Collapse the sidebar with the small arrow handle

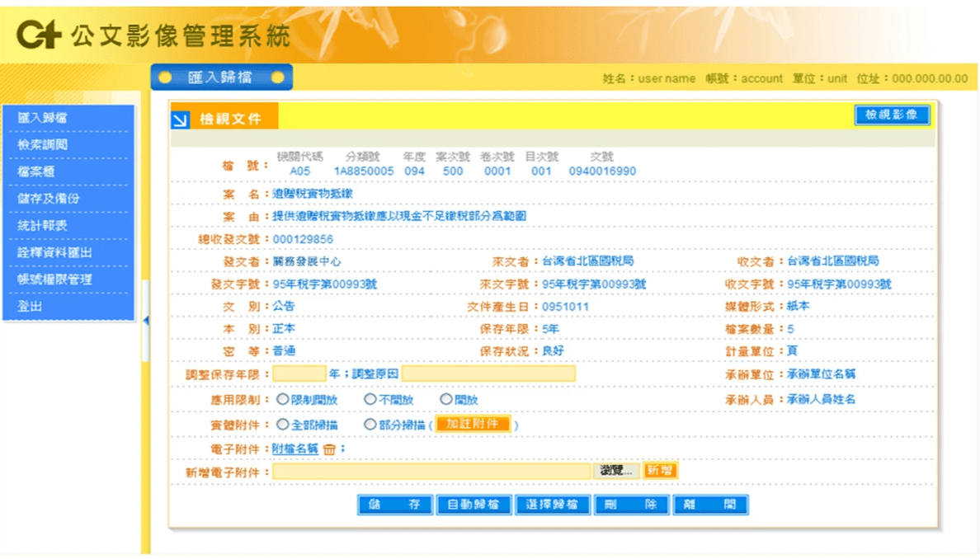(x=146, y=321)
